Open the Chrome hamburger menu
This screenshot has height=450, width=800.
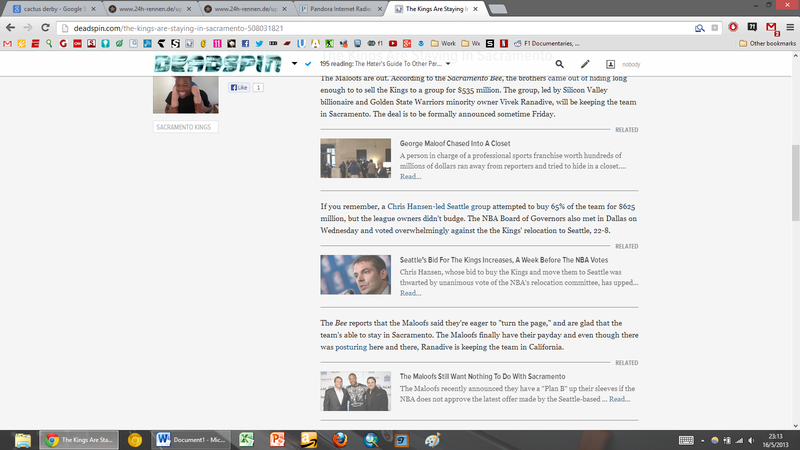pyautogui.click(x=790, y=28)
